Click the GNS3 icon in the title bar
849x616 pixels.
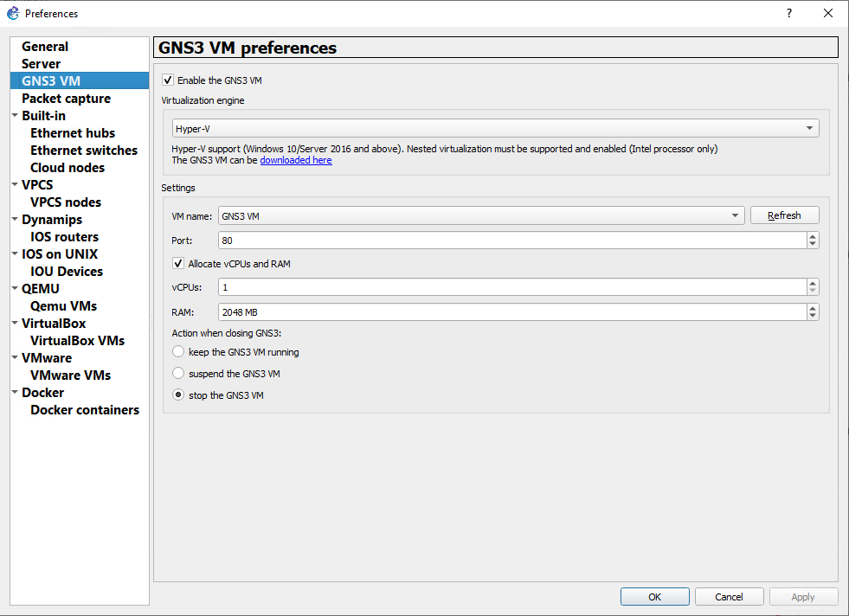(x=12, y=13)
